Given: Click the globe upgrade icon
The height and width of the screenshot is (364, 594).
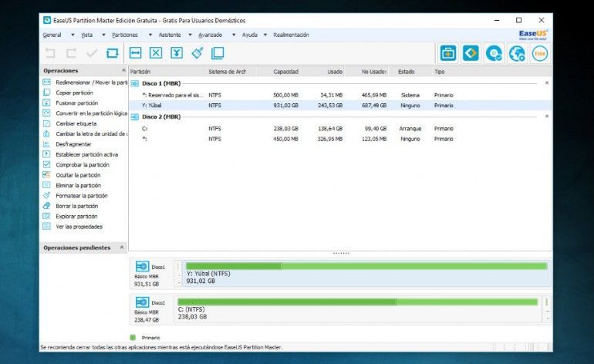Looking at the screenshot, I should tap(517, 53).
